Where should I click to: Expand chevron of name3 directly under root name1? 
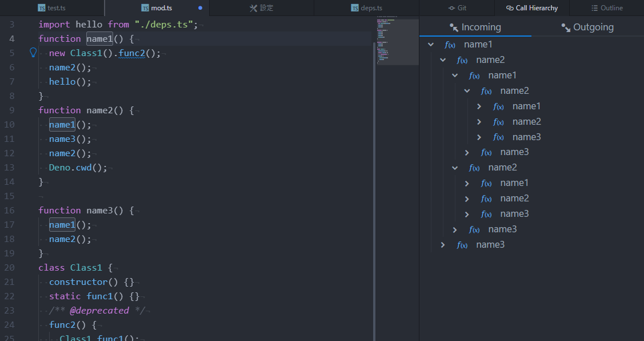pyautogui.click(x=443, y=245)
